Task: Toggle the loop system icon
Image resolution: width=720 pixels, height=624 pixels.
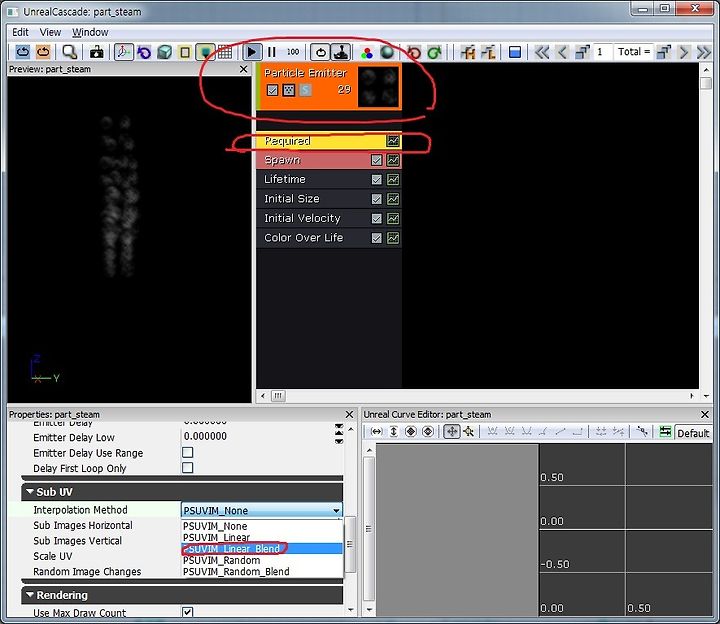Action: (x=321, y=52)
